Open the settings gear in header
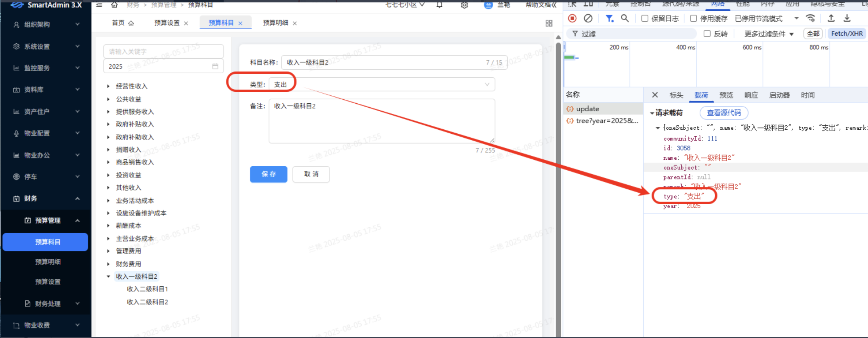Screen dimensions: 868x338 click(x=464, y=5)
